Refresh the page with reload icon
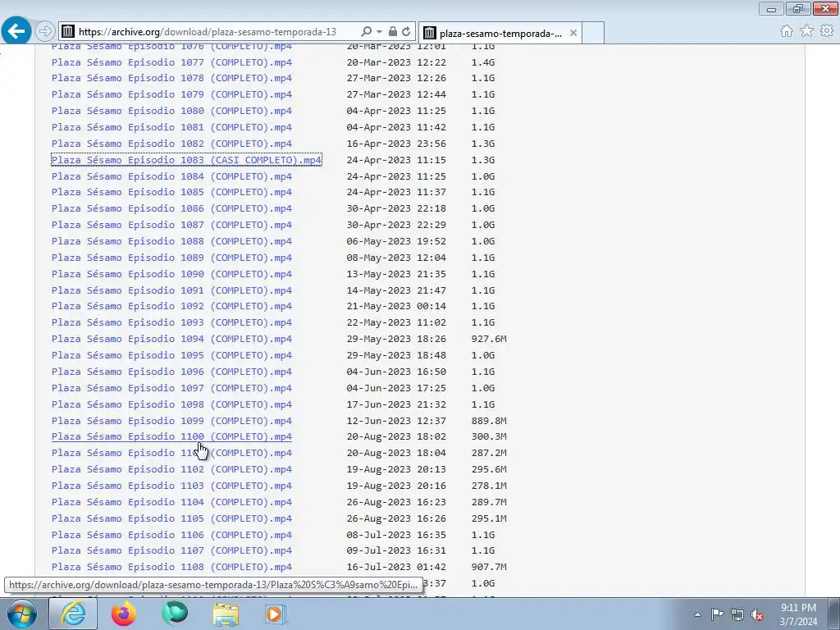The image size is (840, 630). click(406, 32)
